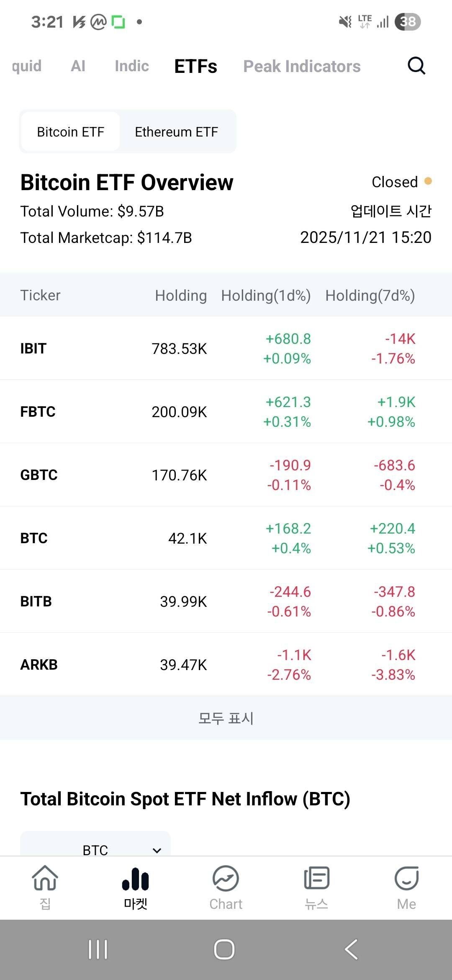
Task: Open Android recent apps button
Action: click(x=98, y=949)
